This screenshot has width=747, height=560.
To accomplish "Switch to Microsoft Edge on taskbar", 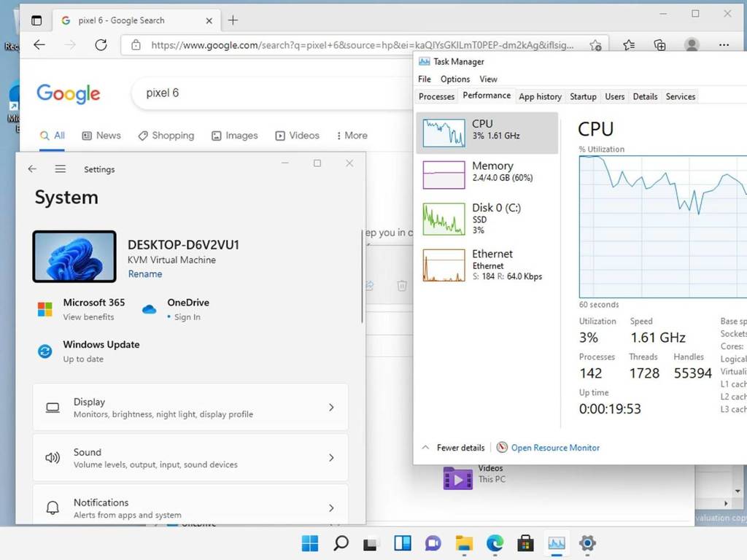I will [x=495, y=543].
